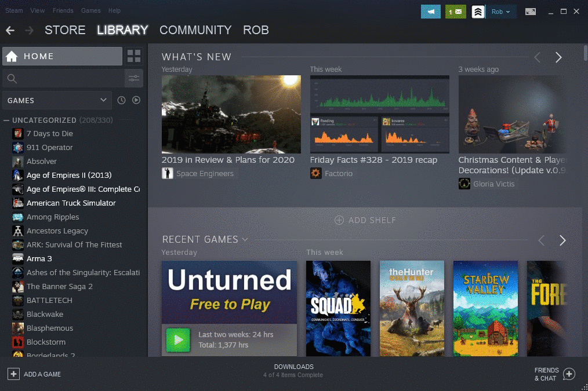This screenshot has width=588, height=391.
Task: Open Space Engineers news image
Action: 231,114
